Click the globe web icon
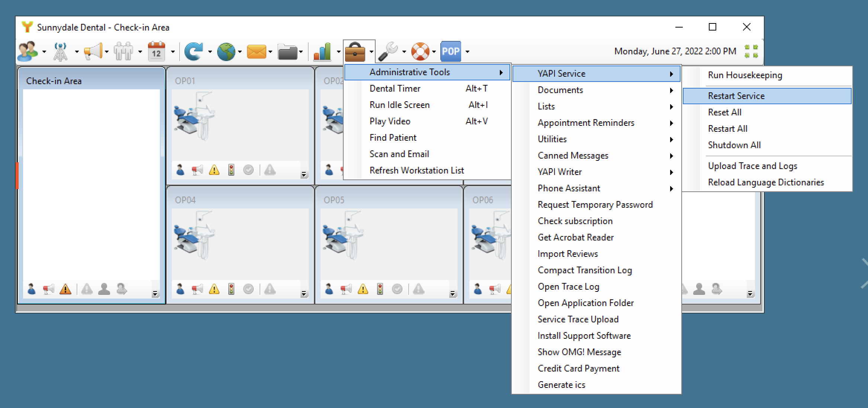 226,51
